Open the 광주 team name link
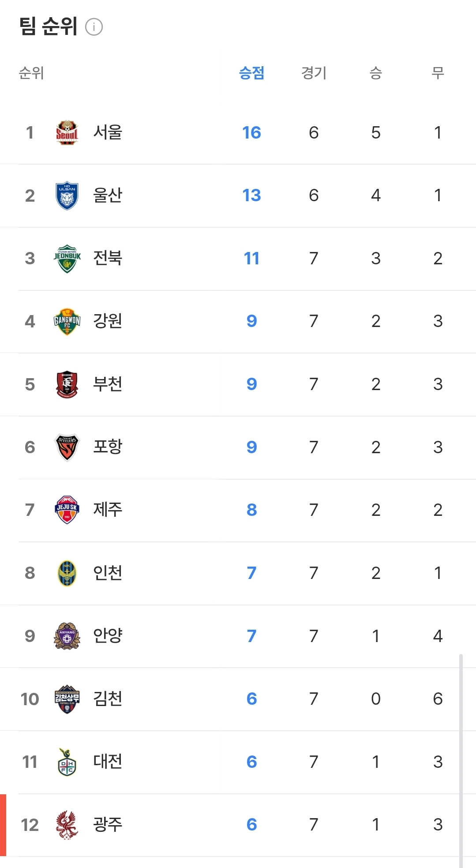The width and height of the screenshot is (476, 868). coord(108,825)
